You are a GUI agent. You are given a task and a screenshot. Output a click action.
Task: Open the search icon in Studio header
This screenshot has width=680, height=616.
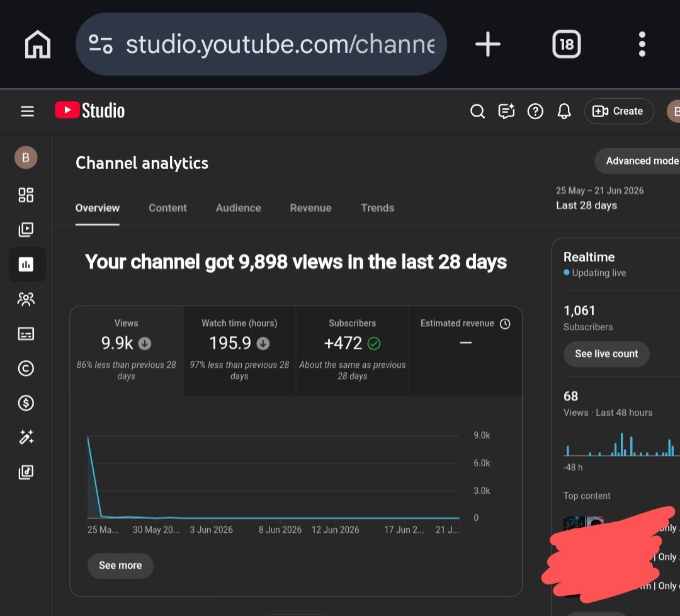(x=477, y=111)
